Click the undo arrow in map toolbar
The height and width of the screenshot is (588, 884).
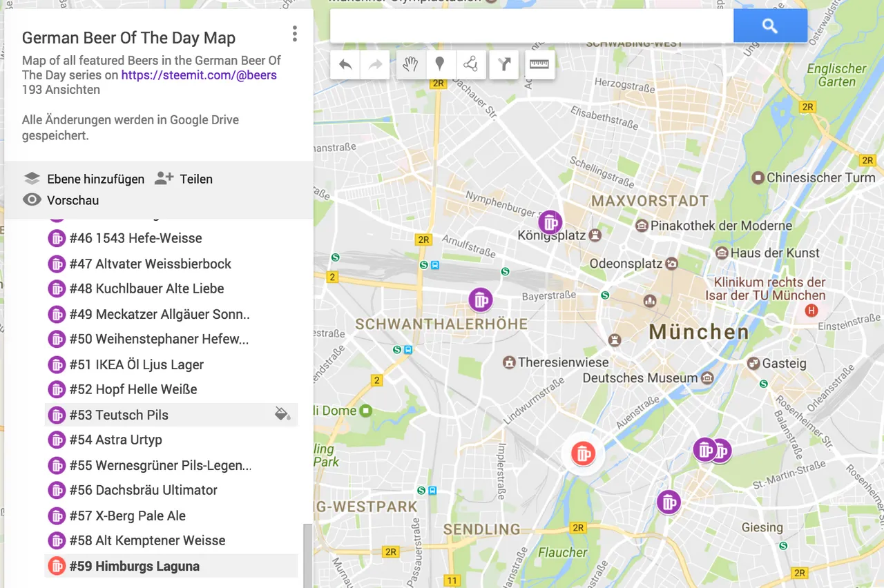(345, 65)
